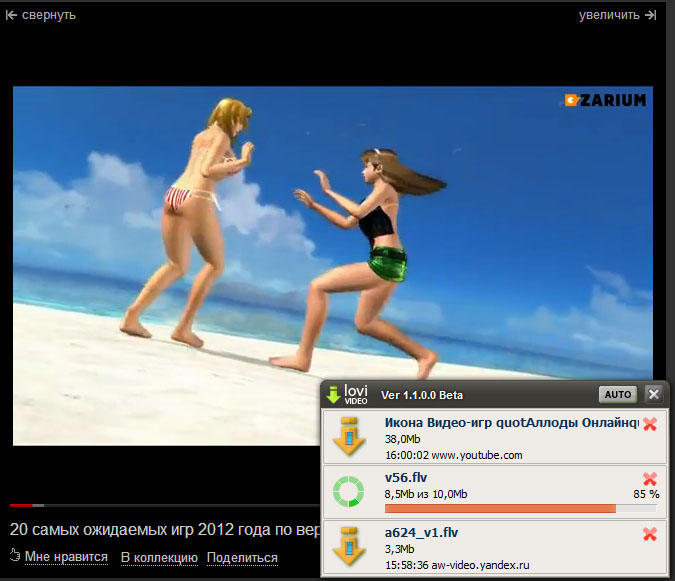Click the 8,5Mb из 10,0Mb size text

(x=426, y=494)
